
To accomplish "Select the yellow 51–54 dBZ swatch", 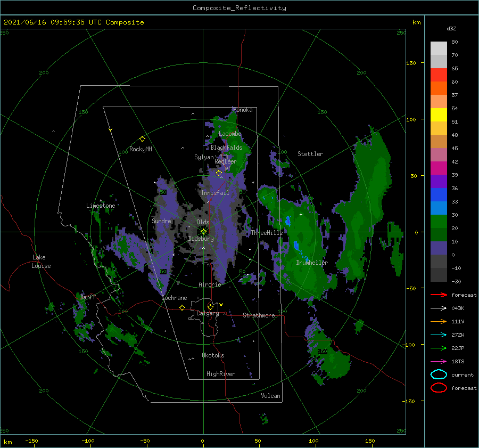I will [x=439, y=115].
